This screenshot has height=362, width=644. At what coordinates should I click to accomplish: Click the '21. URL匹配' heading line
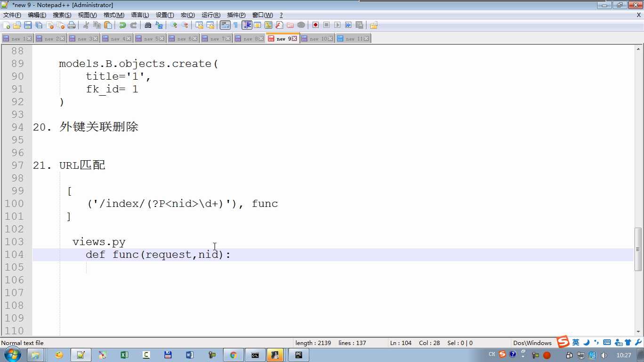click(x=69, y=165)
